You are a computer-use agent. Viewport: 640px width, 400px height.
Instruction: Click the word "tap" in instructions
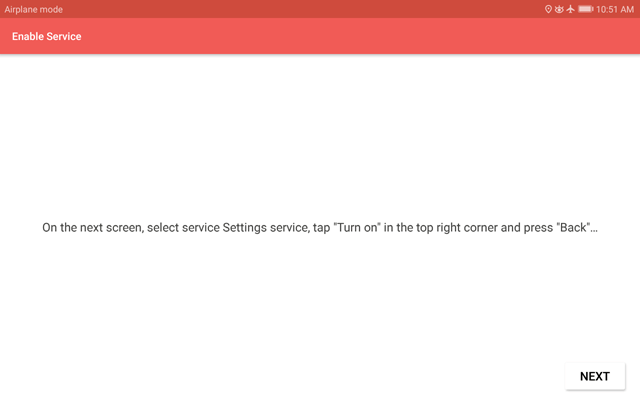pyautogui.click(x=322, y=228)
